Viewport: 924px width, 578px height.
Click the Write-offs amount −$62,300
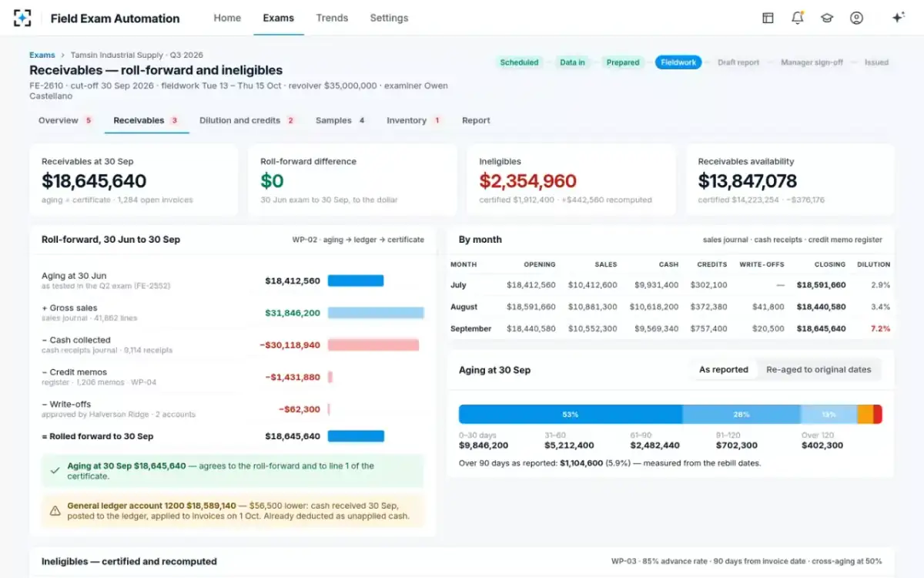[x=300, y=409]
